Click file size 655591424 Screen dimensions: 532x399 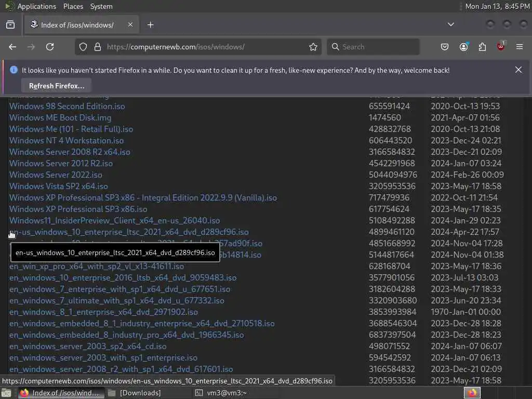tap(389, 106)
